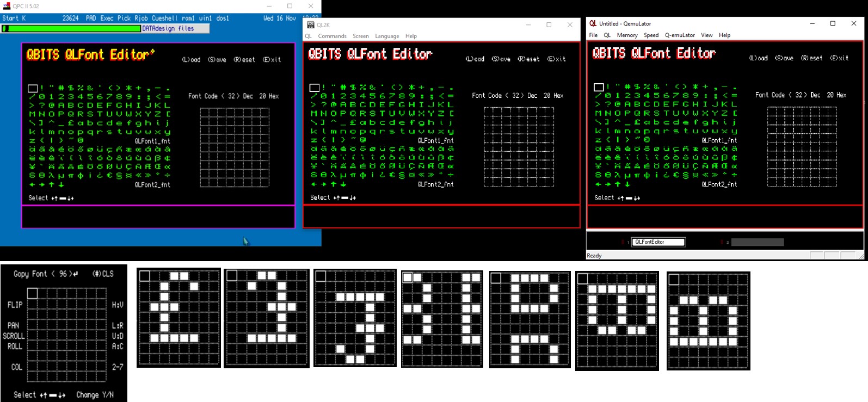Viewport: 868px width, 402px height.
Task: Click (E)xit in QPC font editor
Action: coord(272,60)
